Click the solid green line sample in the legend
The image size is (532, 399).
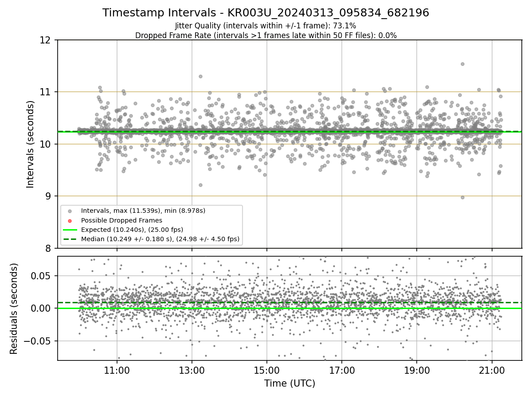tap(70, 230)
